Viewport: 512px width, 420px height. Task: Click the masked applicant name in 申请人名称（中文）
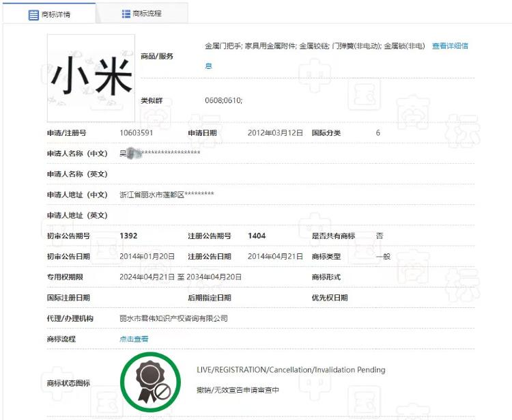160,153
